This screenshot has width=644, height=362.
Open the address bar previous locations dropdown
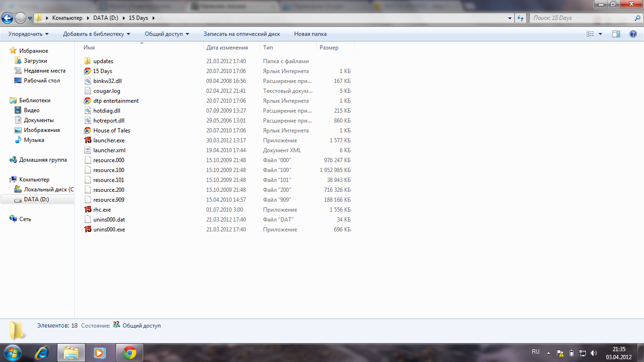click(510, 18)
